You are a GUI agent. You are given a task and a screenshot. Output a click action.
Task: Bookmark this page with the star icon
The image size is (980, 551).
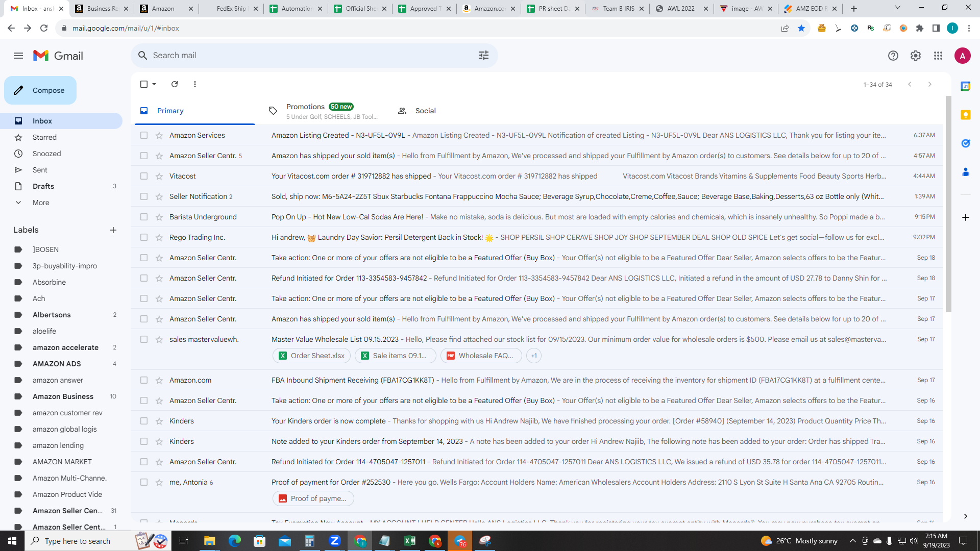point(801,28)
